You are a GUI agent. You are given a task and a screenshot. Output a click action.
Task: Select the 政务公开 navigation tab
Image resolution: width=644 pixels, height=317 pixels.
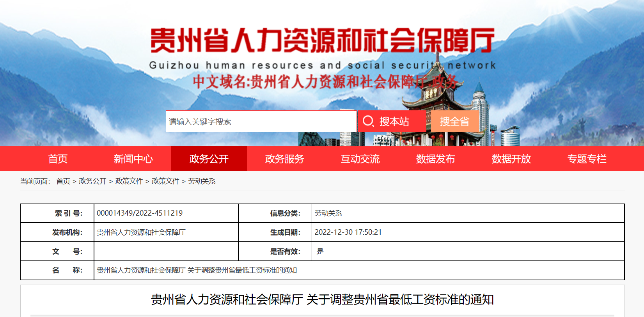pyautogui.click(x=209, y=159)
